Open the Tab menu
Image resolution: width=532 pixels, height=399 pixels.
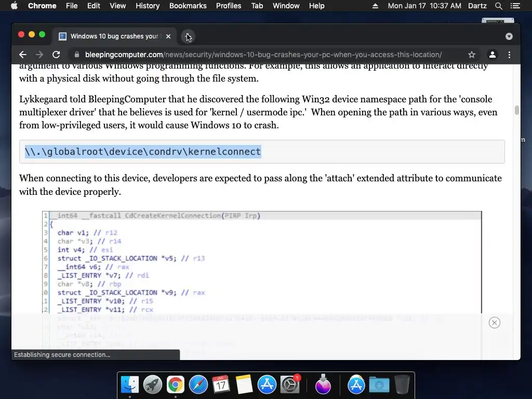point(257,6)
